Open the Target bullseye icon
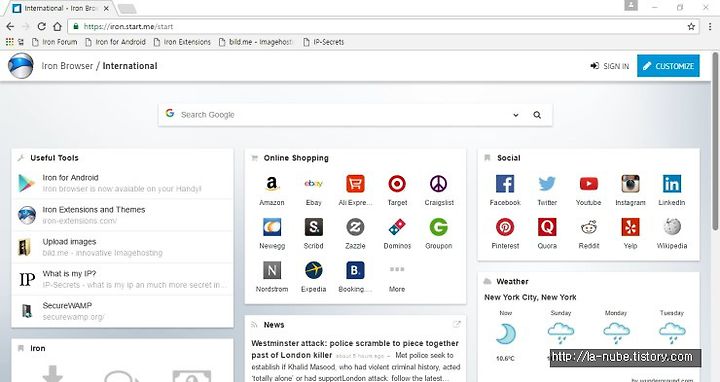The width and height of the screenshot is (720, 382). 397,184
